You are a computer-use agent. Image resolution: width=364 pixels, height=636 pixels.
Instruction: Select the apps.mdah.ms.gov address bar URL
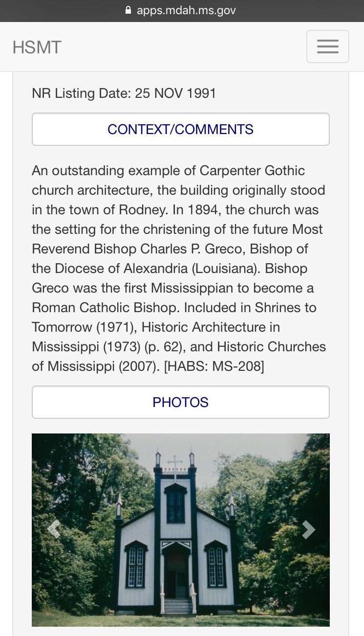click(x=186, y=10)
